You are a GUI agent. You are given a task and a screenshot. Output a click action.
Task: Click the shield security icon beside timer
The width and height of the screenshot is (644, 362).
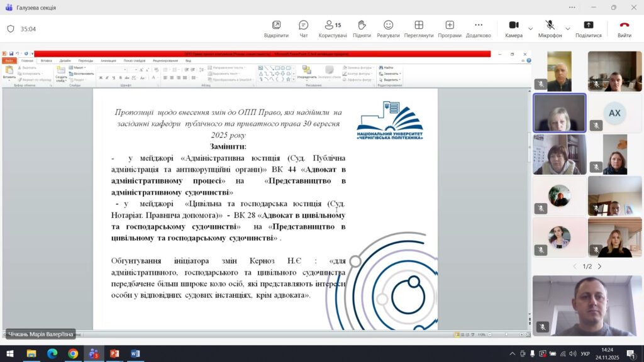click(11, 29)
